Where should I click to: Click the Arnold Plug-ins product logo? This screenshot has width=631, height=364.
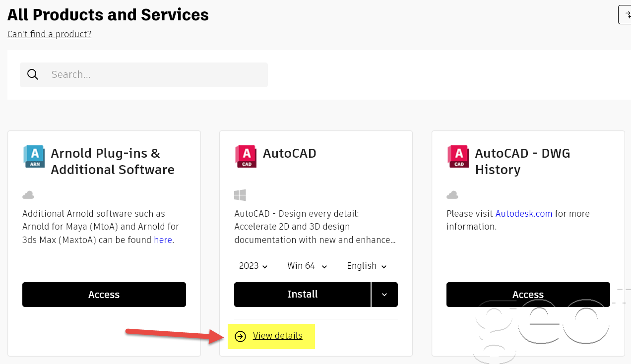pyautogui.click(x=34, y=157)
